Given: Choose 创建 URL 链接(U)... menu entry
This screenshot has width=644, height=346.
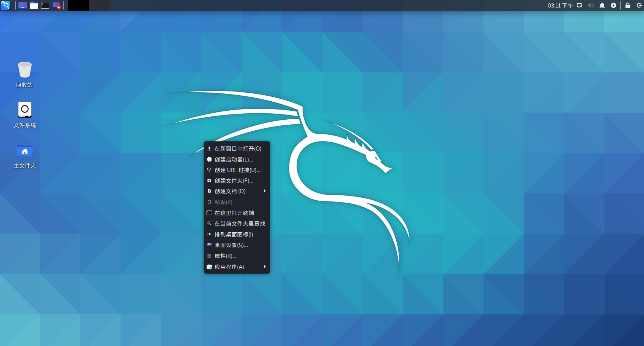Looking at the screenshot, I should coord(237,170).
